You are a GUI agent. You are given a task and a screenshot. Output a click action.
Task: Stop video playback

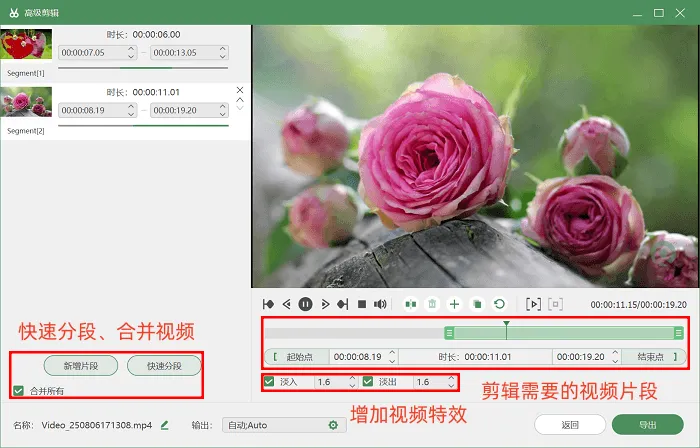coord(362,304)
